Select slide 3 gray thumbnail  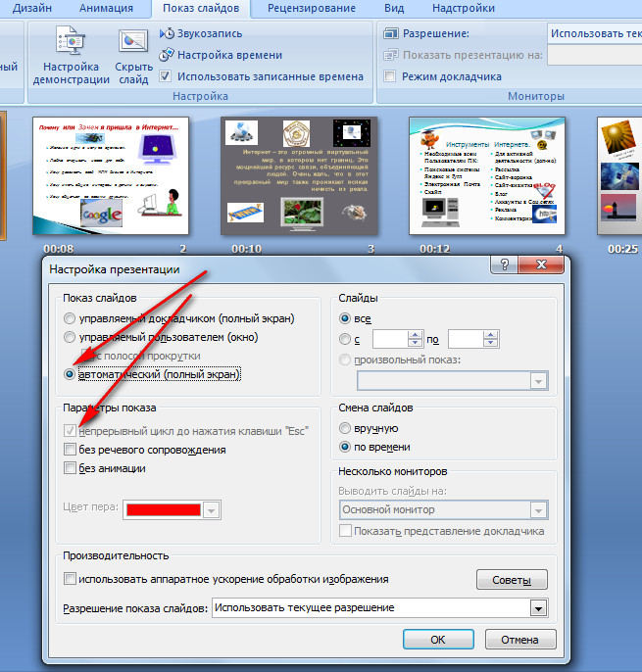tap(299, 175)
